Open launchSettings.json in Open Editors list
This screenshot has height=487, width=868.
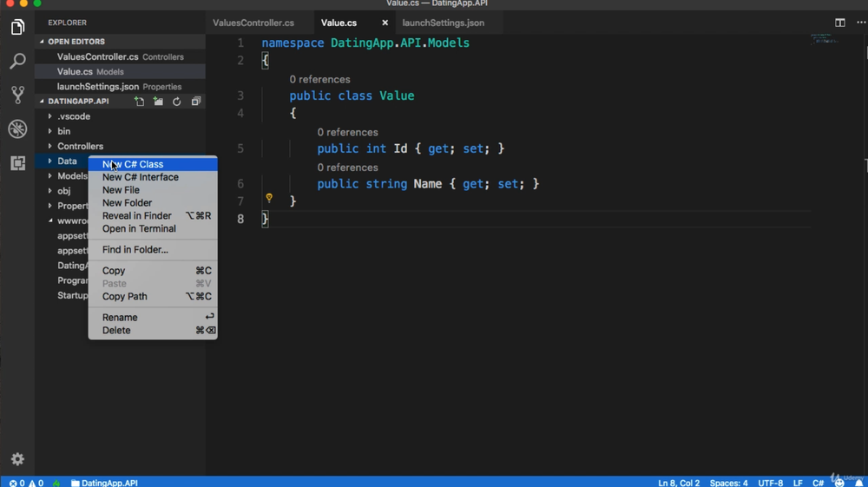click(120, 86)
